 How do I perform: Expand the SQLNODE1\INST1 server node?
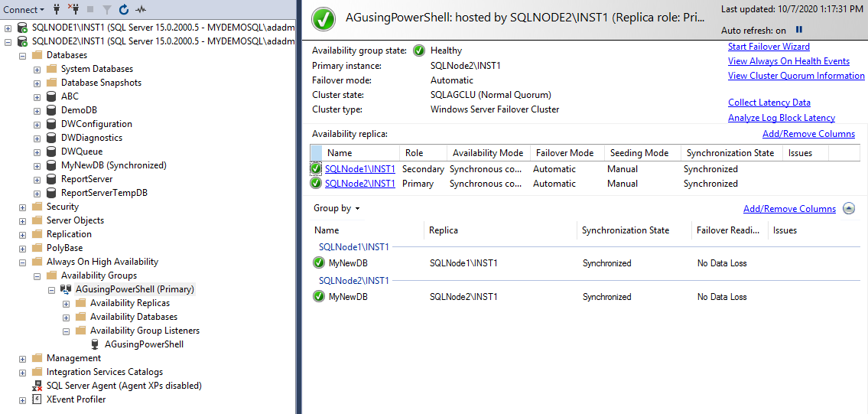(8, 28)
